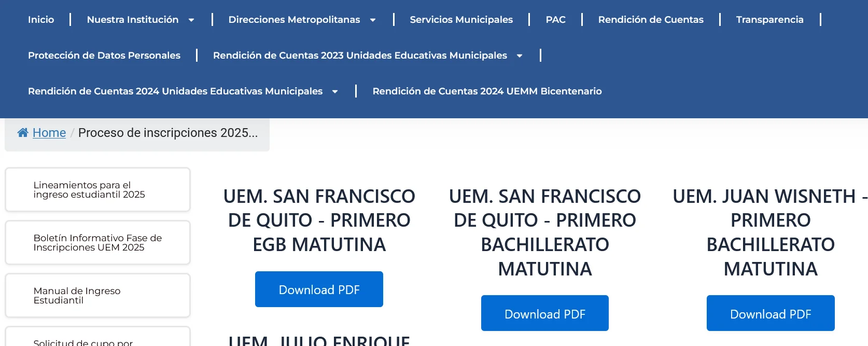Expand the Direcciones Metropolitanas dropdown arrow

[373, 20]
